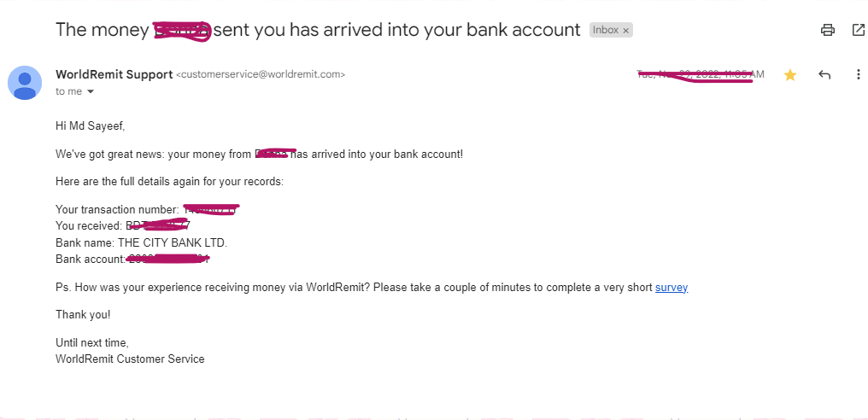
Task: Click the email subject heading
Action: pos(318,30)
